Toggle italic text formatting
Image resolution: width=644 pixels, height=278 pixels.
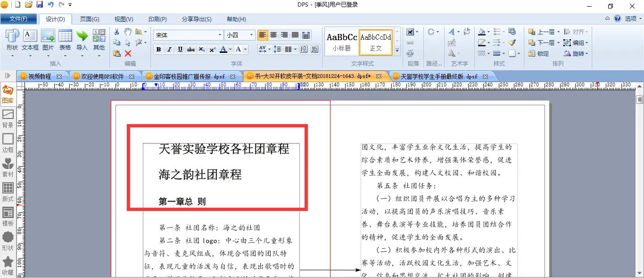[x=169, y=50]
